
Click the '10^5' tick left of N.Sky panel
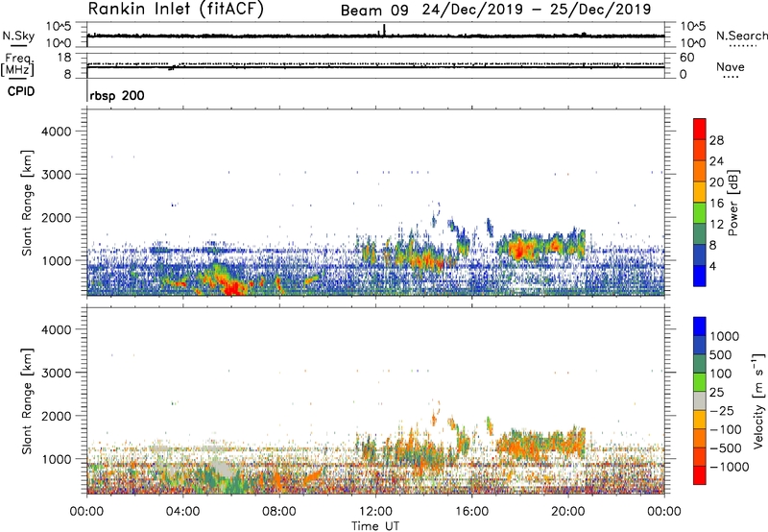pyautogui.click(x=59, y=26)
